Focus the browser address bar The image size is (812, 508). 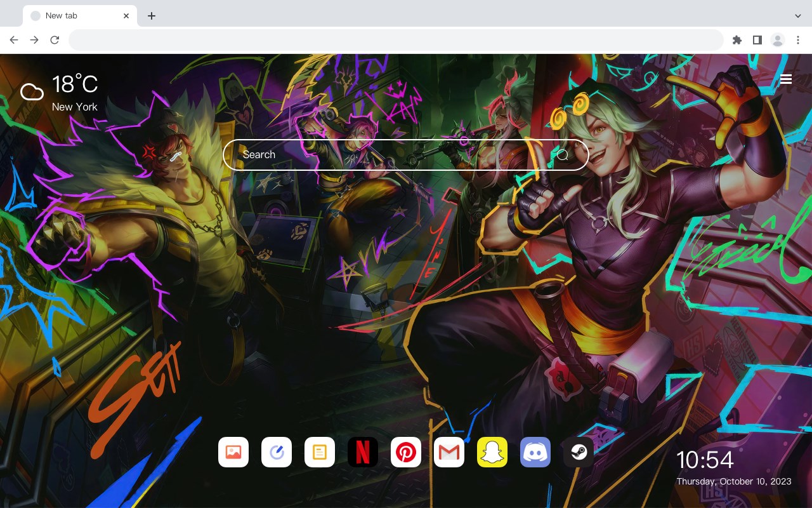(x=396, y=40)
